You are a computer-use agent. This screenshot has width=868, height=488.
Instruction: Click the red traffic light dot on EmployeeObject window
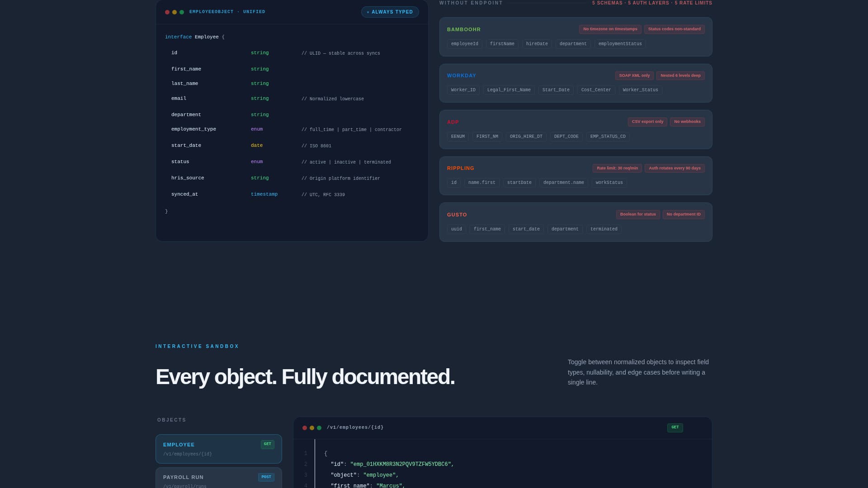(167, 12)
